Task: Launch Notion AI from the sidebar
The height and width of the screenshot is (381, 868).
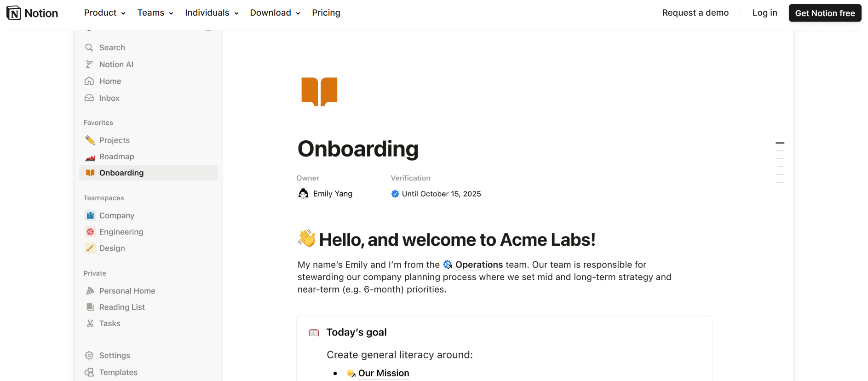Action: pos(115,64)
